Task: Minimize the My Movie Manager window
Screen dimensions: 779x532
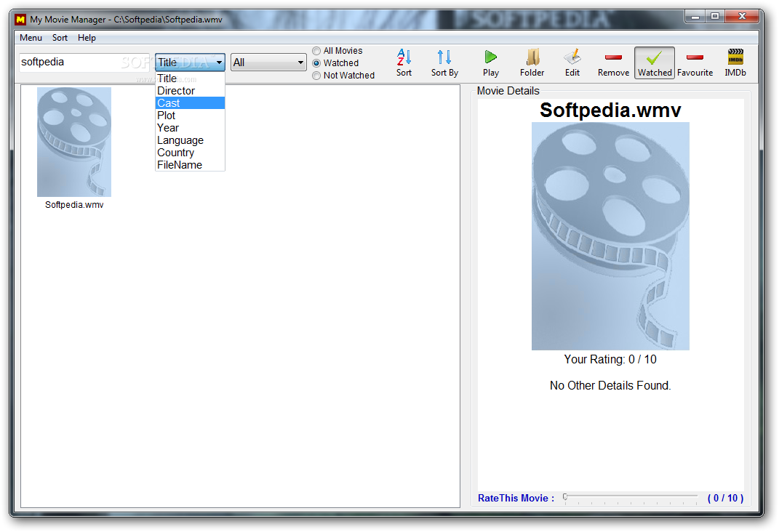Action: pos(695,17)
